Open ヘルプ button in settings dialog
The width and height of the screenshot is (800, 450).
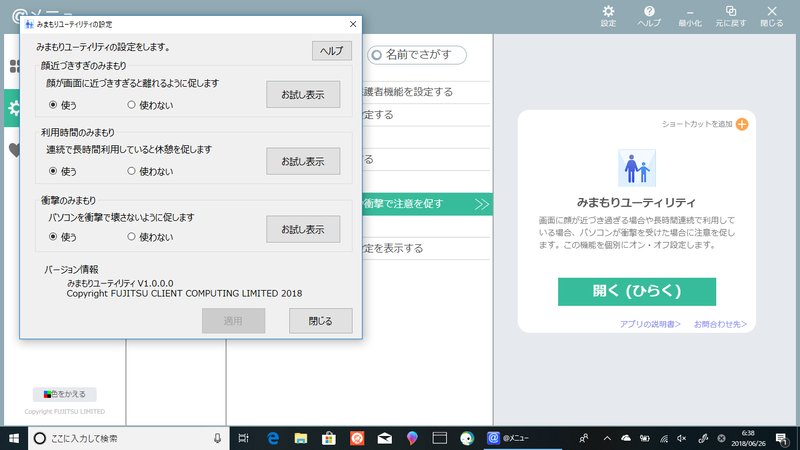tap(332, 51)
